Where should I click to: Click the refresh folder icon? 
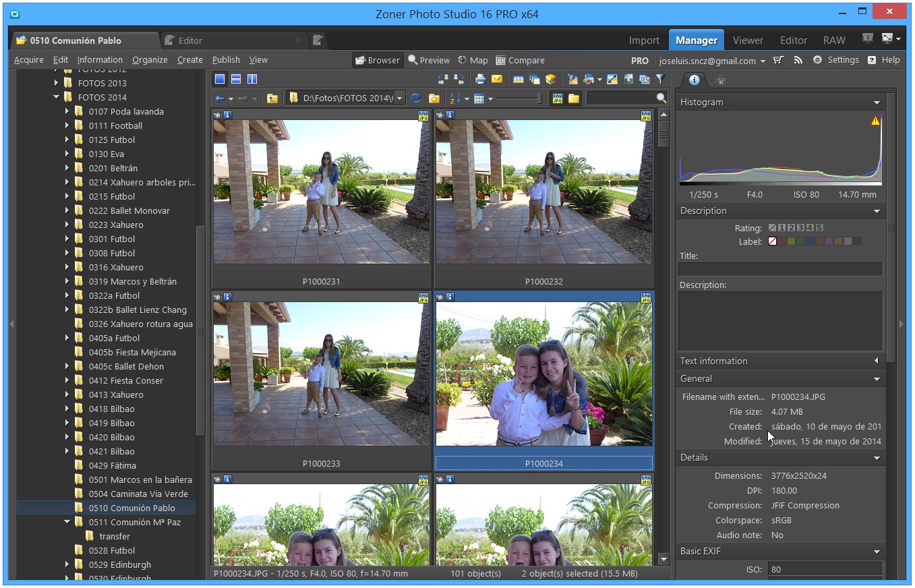click(416, 98)
